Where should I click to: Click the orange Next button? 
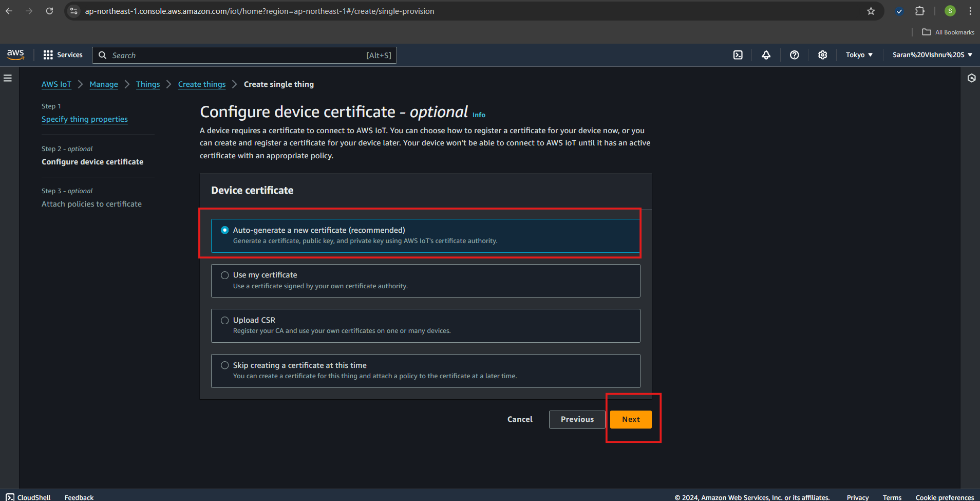[631, 419]
